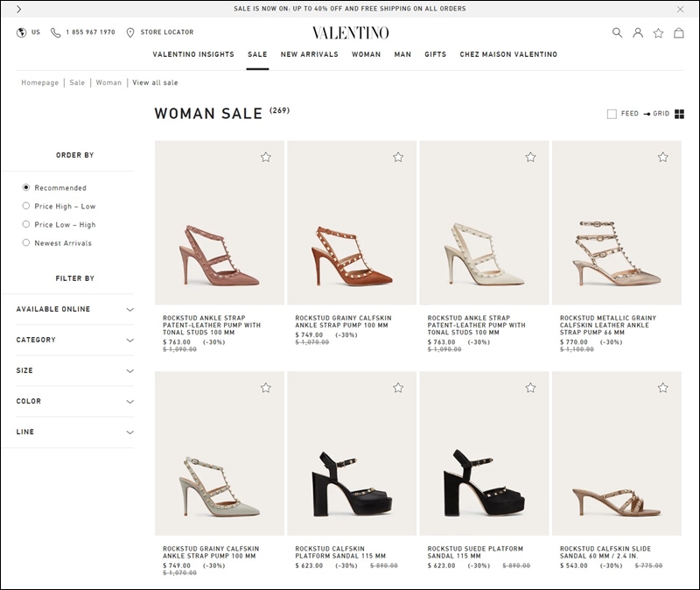The width and height of the screenshot is (700, 590).
Task: Expand the Line filter
Action: 75,432
